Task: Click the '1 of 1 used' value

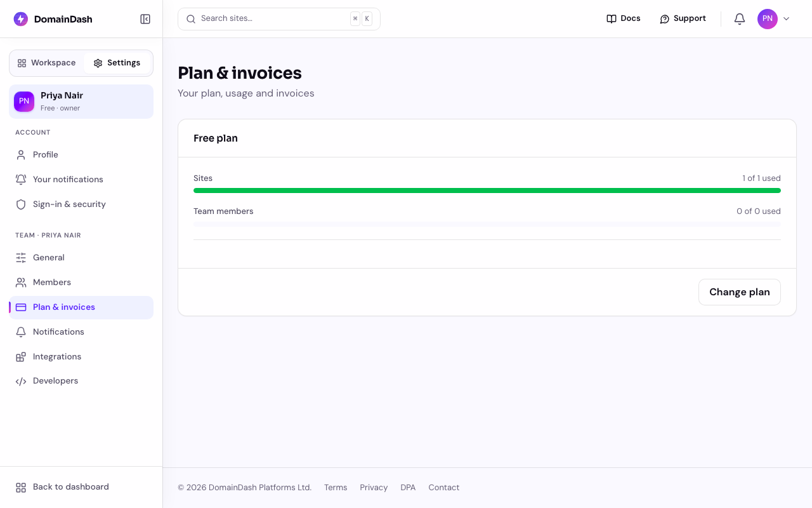Action: coord(761,178)
